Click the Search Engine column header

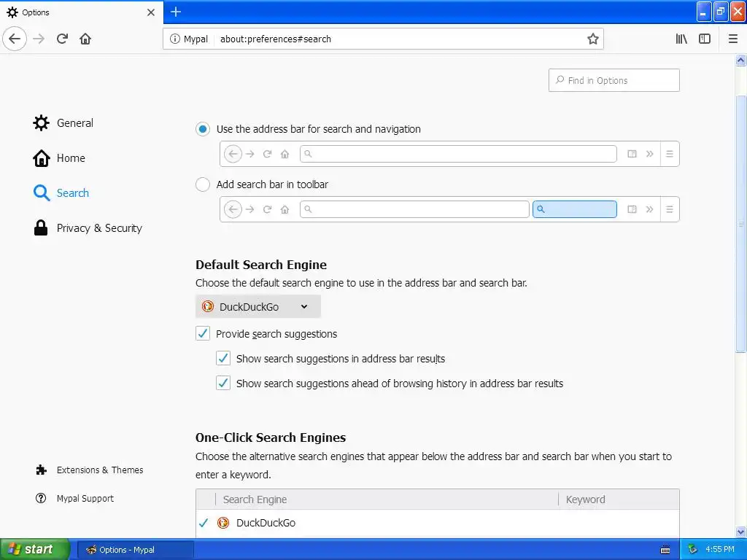387,499
